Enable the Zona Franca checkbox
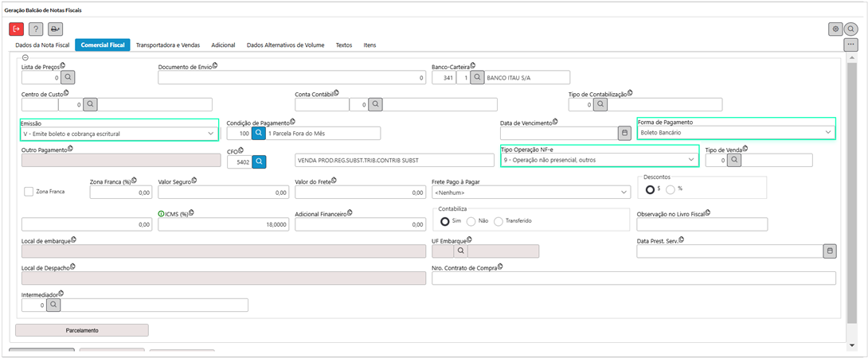 (29, 192)
